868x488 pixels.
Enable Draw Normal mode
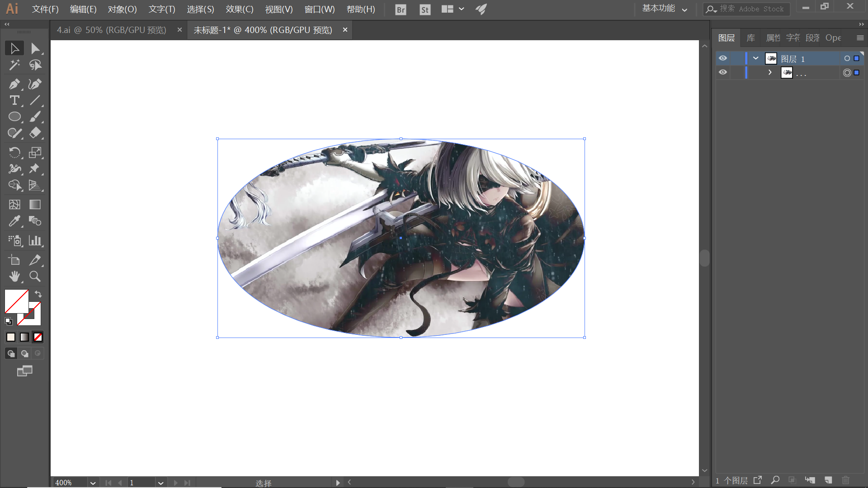point(11,353)
